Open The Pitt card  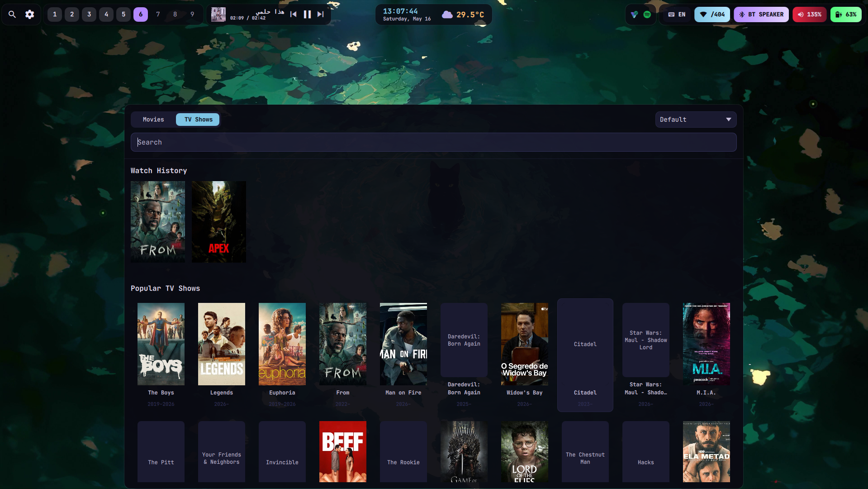161,452
